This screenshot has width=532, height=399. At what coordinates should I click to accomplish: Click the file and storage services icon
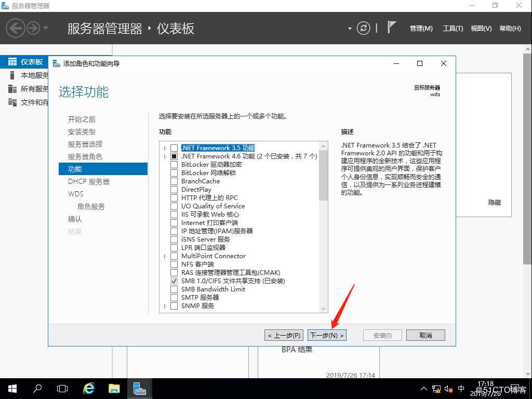coord(12,102)
